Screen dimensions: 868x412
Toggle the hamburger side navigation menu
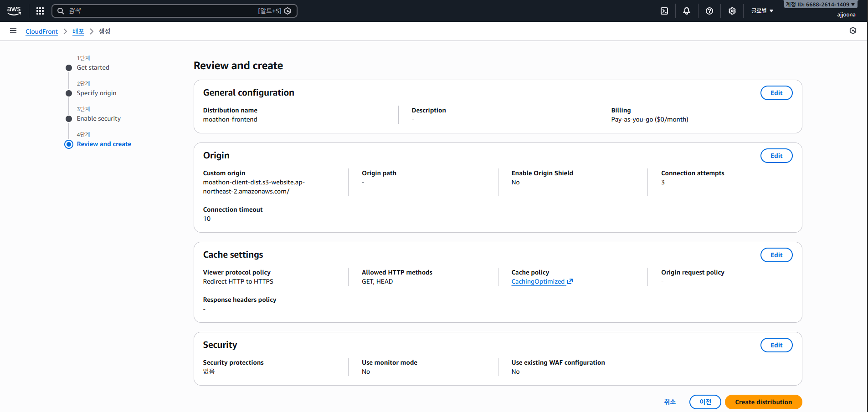[13, 31]
